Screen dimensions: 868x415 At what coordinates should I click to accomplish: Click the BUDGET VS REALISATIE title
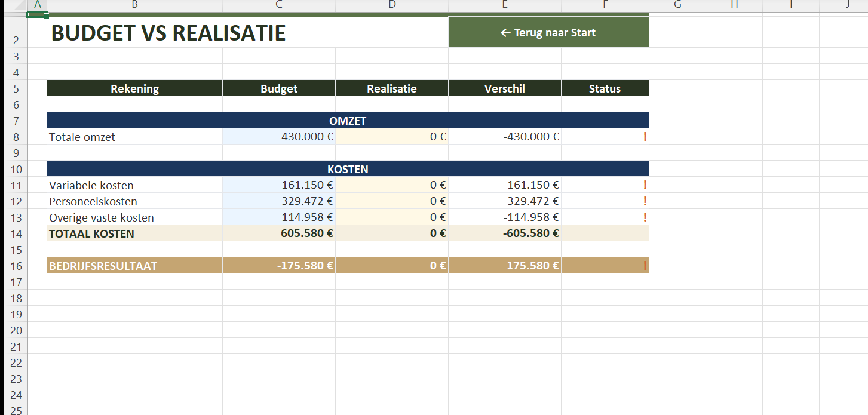click(168, 33)
